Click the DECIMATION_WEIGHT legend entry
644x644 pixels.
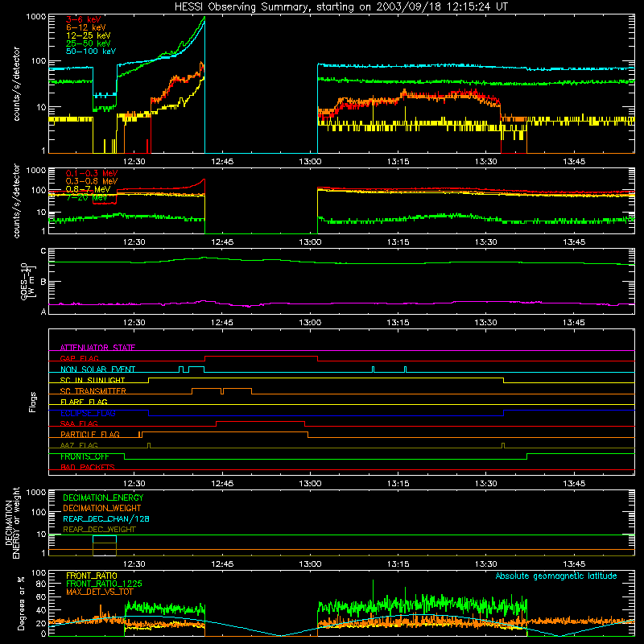pos(102,508)
